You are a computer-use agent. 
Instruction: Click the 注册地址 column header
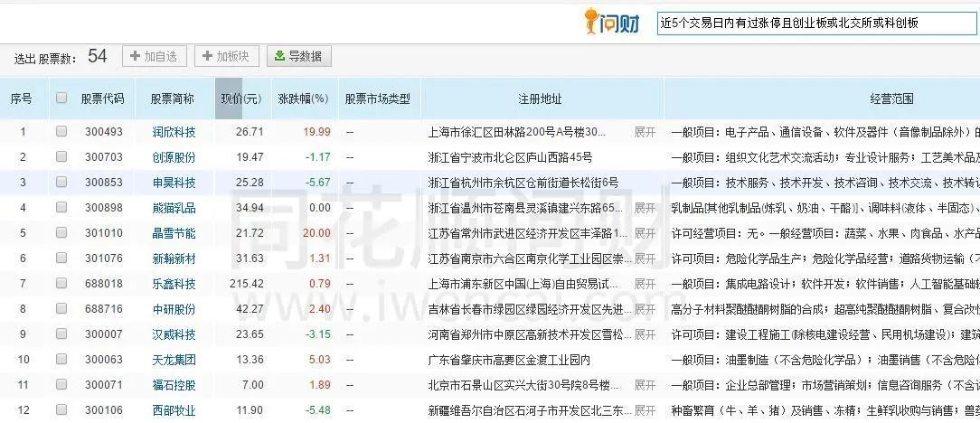[x=540, y=99]
